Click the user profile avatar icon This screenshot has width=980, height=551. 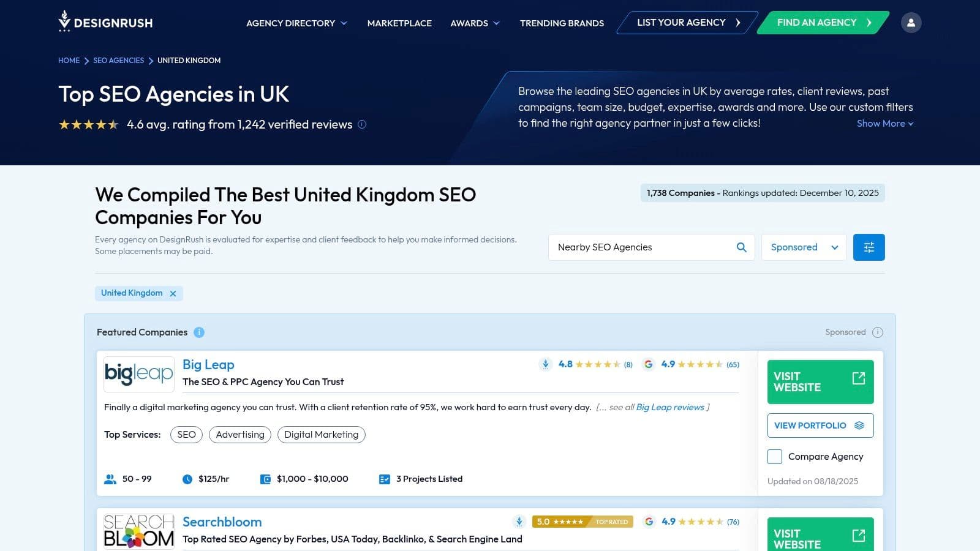(911, 23)
